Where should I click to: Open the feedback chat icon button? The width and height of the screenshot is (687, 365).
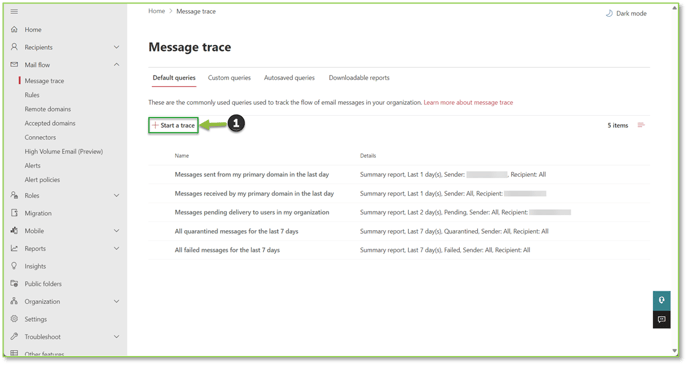tap(662, 319)
